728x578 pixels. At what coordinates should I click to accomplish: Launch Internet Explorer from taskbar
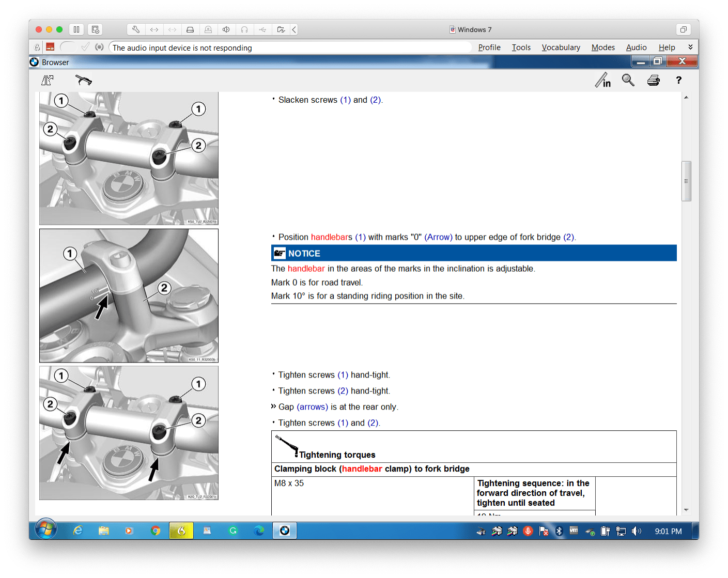coord(78,530)
